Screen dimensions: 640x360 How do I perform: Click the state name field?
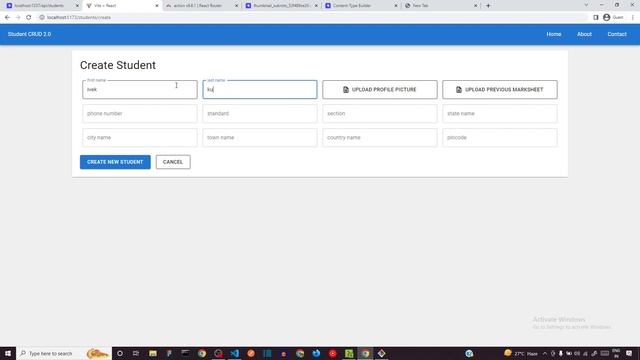click(x=500, y=113)
